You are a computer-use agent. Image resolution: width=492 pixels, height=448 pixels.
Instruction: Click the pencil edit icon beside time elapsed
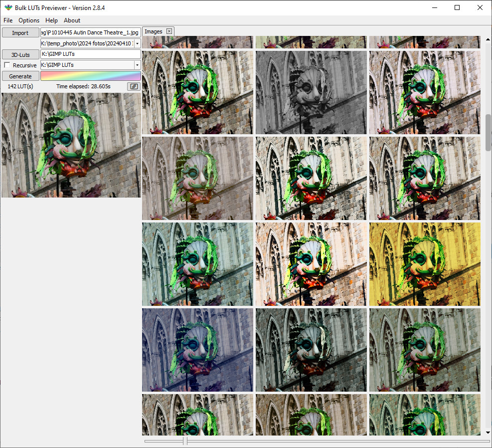pos(134,86)
